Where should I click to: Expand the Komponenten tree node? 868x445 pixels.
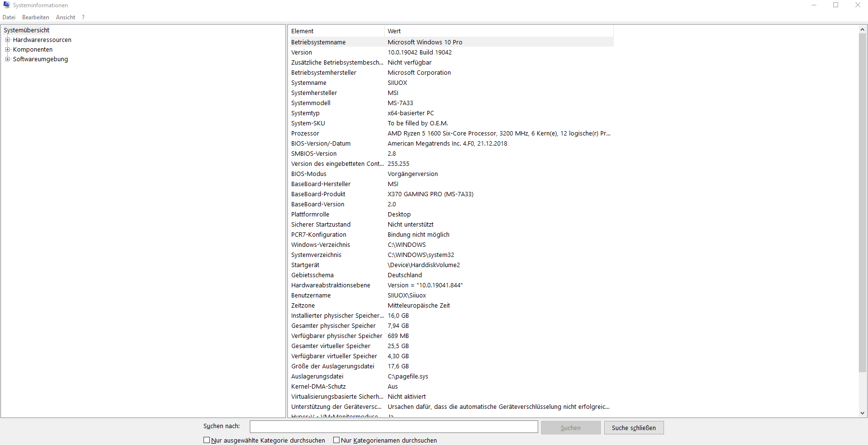7,50
